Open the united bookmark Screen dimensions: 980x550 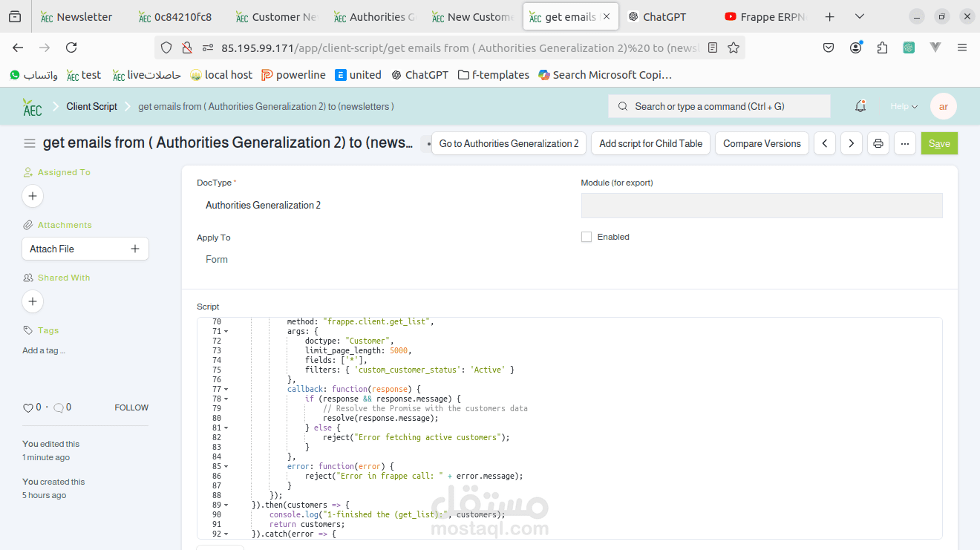[358, 75]
